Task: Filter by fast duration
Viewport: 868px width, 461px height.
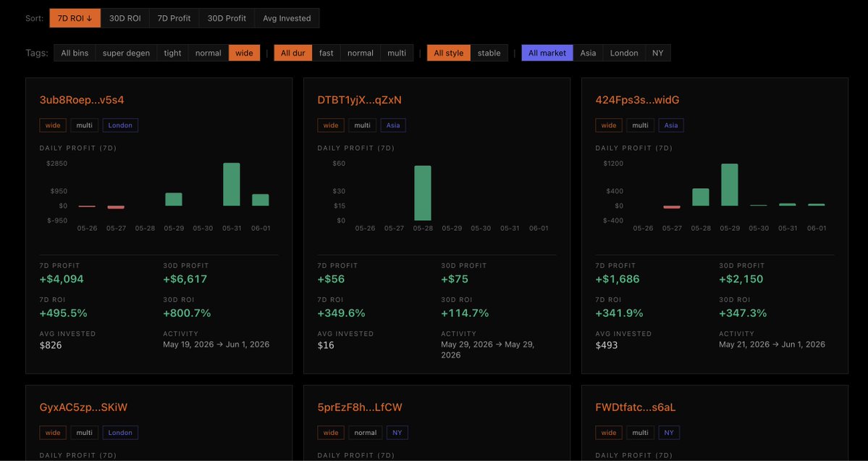Action: [x=326, y=53]
